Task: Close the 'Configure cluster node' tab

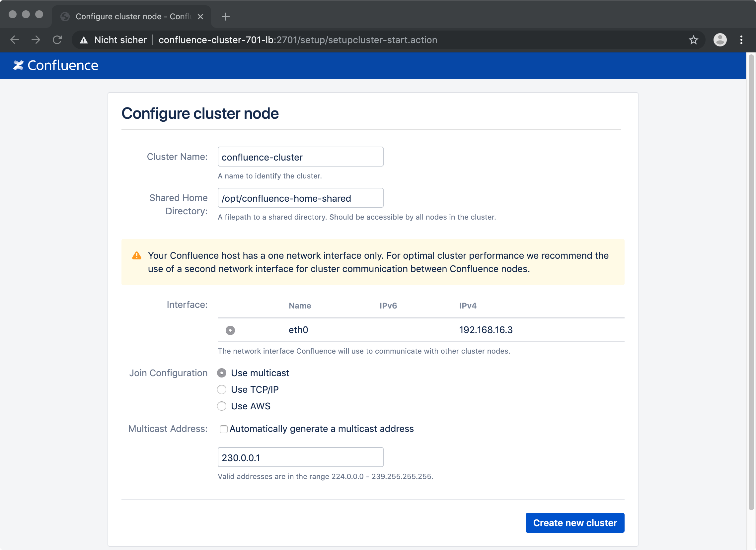Action: 200,16
